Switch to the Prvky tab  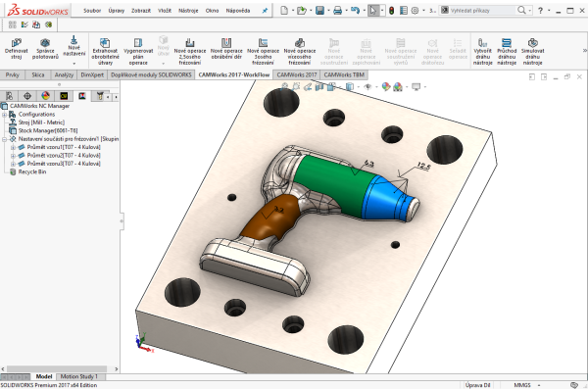tap(13, 75)
